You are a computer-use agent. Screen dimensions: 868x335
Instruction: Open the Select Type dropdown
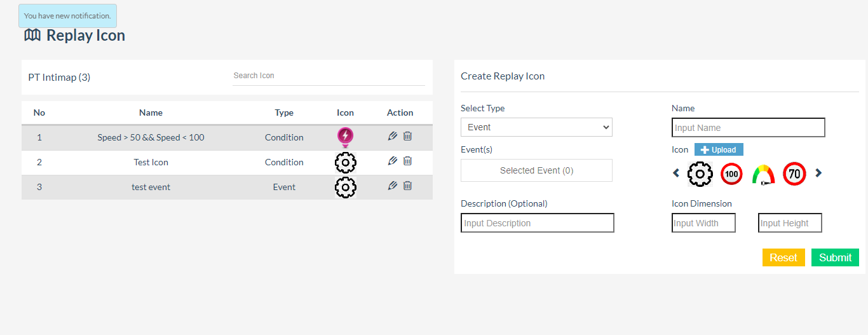click(536, 127)
